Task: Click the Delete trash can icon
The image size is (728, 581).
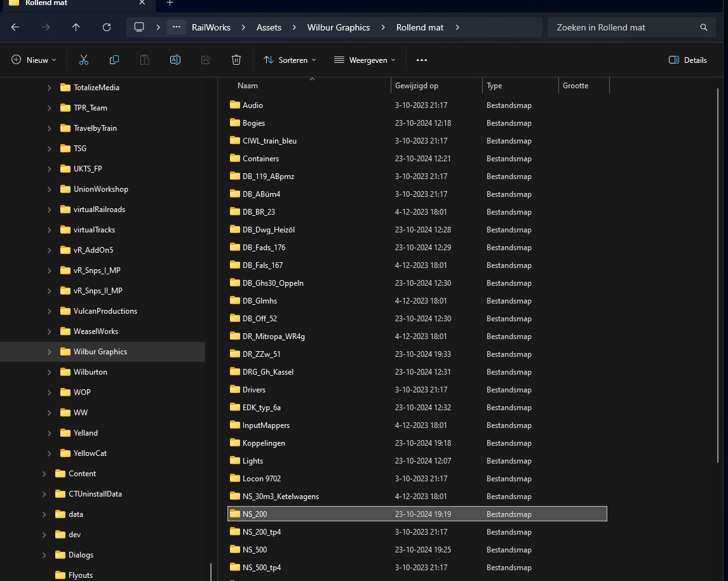Action: (236, 60)
